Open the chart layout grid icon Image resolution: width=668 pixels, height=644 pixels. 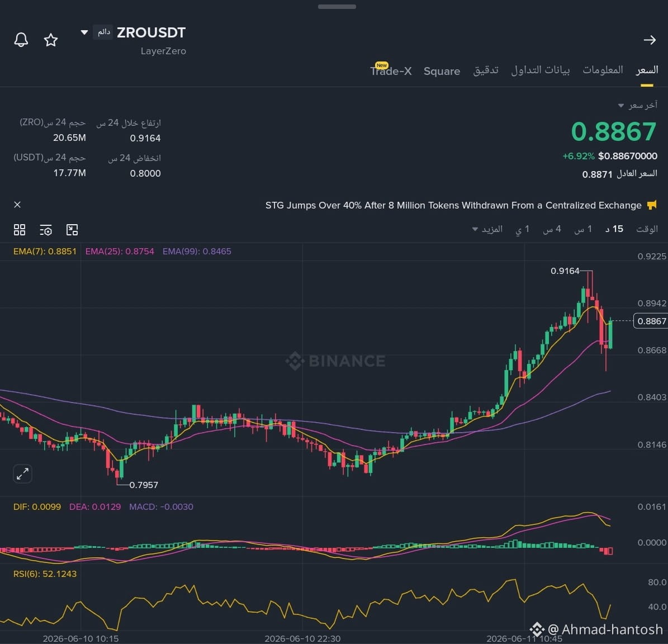coord(20,230)
